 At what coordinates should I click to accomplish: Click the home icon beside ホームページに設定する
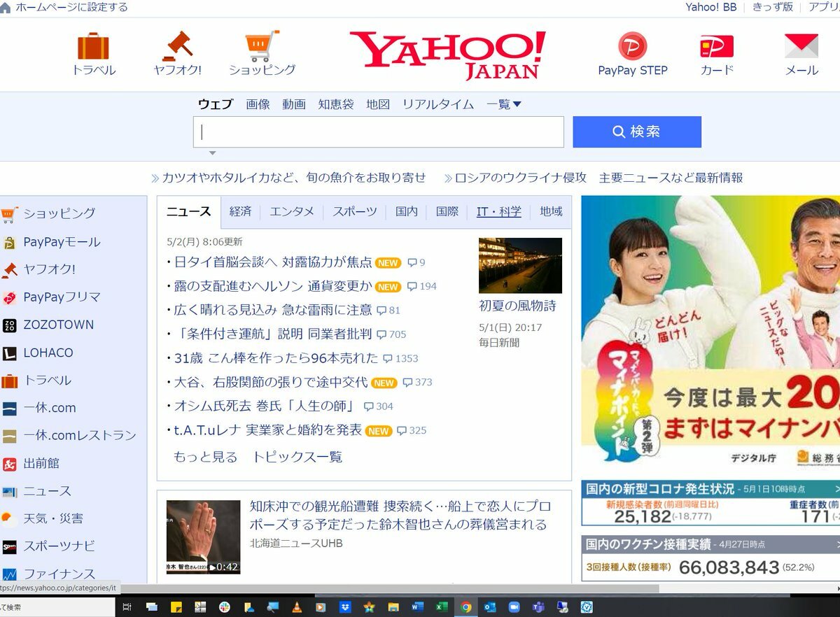(6, 8)
